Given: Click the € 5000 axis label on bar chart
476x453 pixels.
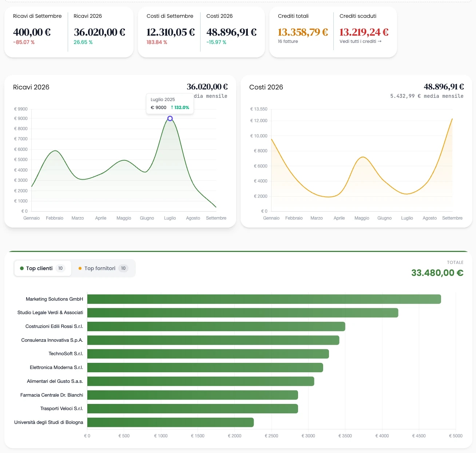Looking at the screenshot, I should coord(456,436).
